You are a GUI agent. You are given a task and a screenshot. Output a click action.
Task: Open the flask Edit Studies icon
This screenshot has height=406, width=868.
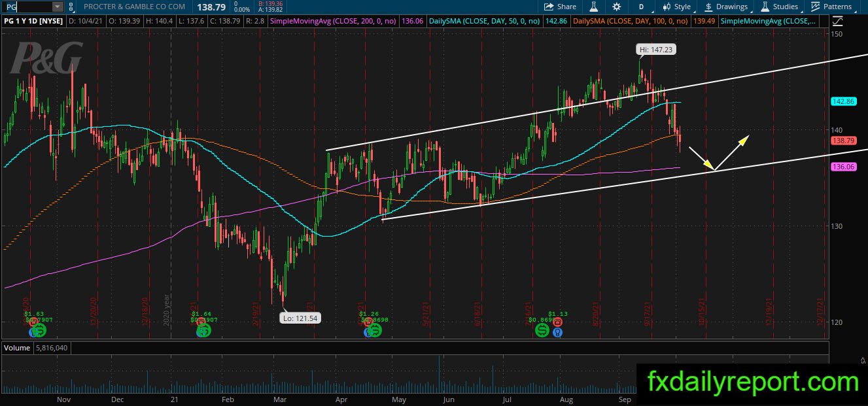coord(594,7)
